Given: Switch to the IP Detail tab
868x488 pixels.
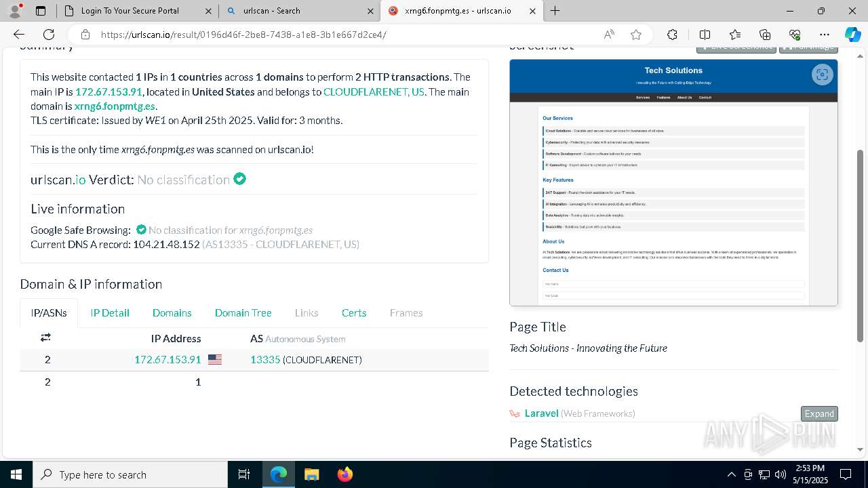Looking at the screenshot, I should coord(110,312).
